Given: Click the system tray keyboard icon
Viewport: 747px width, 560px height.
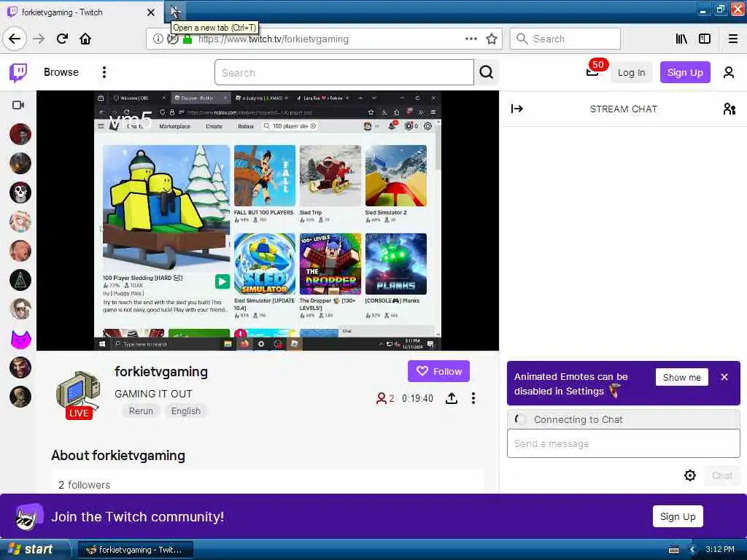Looking at the screenshot, I should (673, 550).
